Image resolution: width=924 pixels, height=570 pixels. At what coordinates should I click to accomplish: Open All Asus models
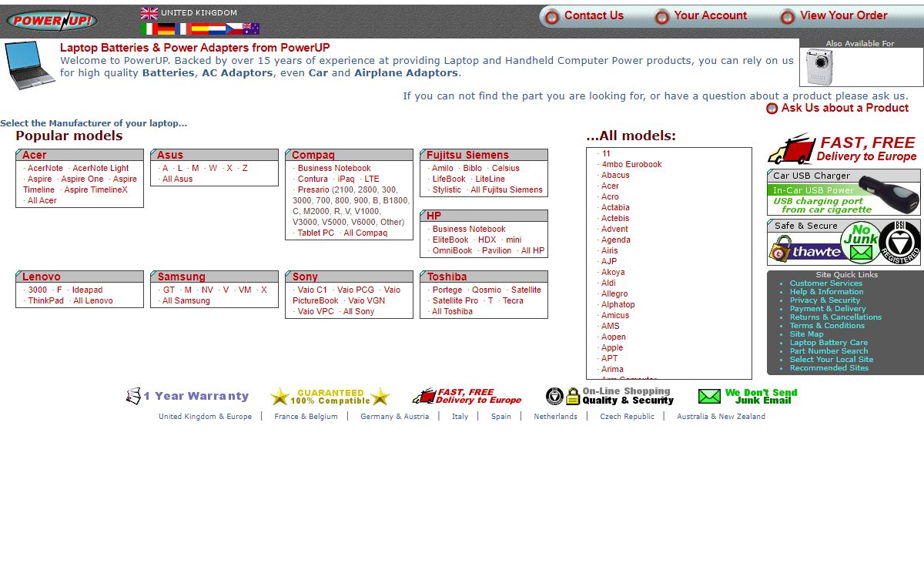coord(178,179)
